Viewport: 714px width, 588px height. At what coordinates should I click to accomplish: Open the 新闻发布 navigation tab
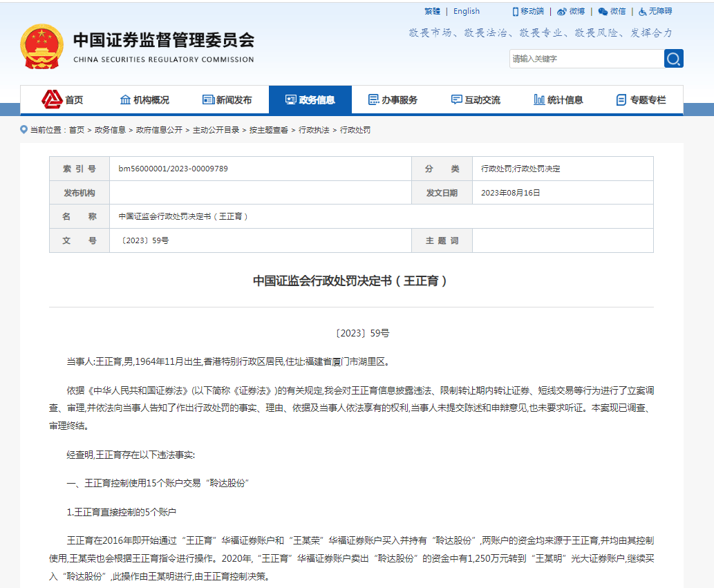pyautogui.click(x=227, y=100)
